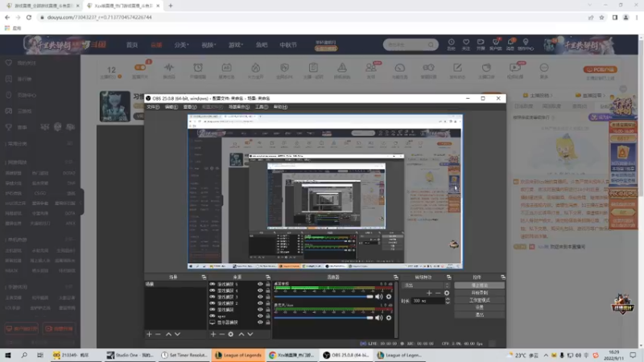The image size is (644, 362).
Task: Add a new scene with plus button
Action: tap(149, 334)
